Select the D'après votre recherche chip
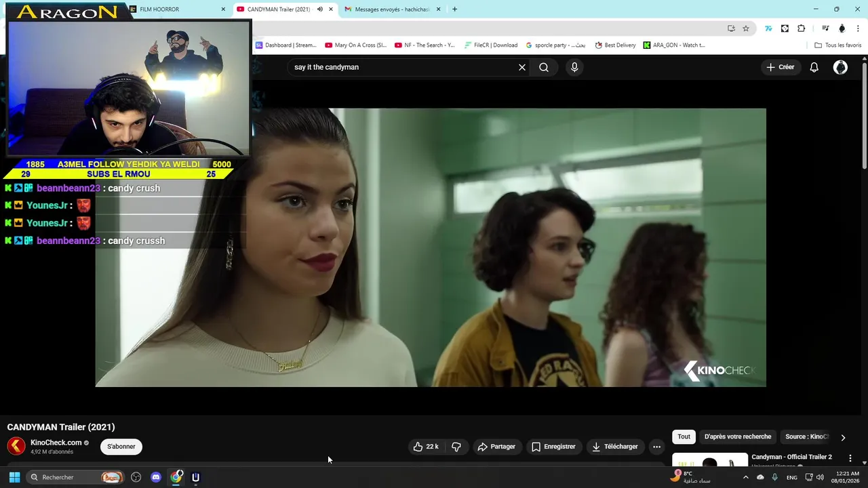The image size is (868, 488). click(738, 436)
